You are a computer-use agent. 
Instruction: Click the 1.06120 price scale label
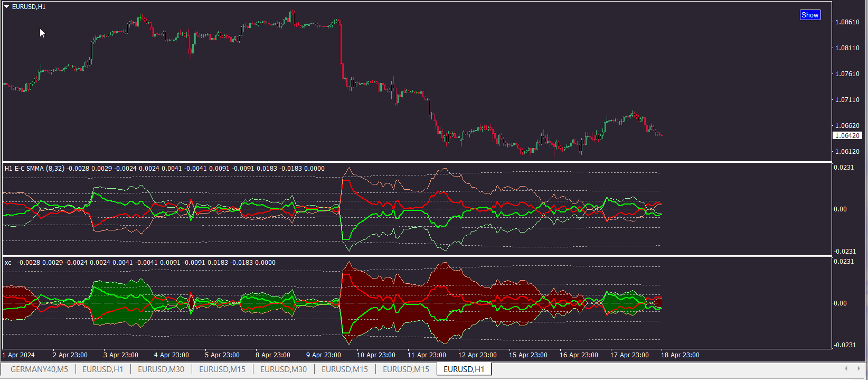click(x=847, y=152)
